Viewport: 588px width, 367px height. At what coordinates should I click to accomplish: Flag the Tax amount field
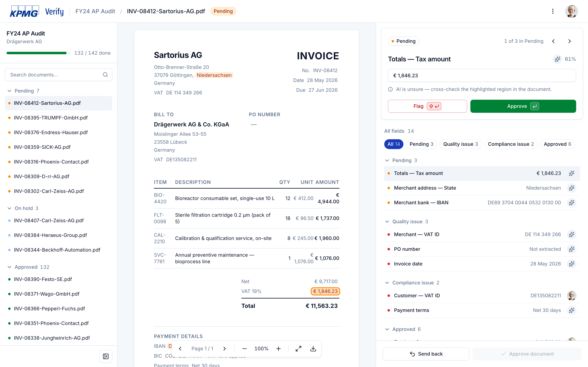pyautogui.click(x=427, y=106)
